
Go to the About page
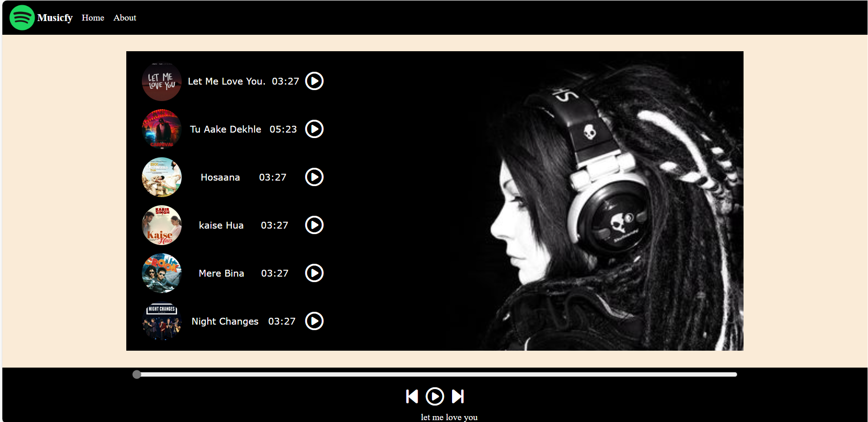124,18
